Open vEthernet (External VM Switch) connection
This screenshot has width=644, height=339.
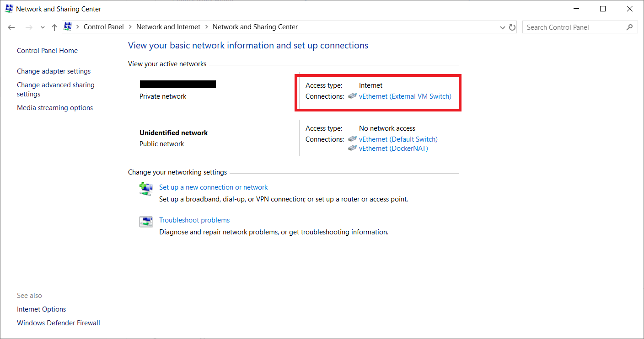tap(405, 96)
